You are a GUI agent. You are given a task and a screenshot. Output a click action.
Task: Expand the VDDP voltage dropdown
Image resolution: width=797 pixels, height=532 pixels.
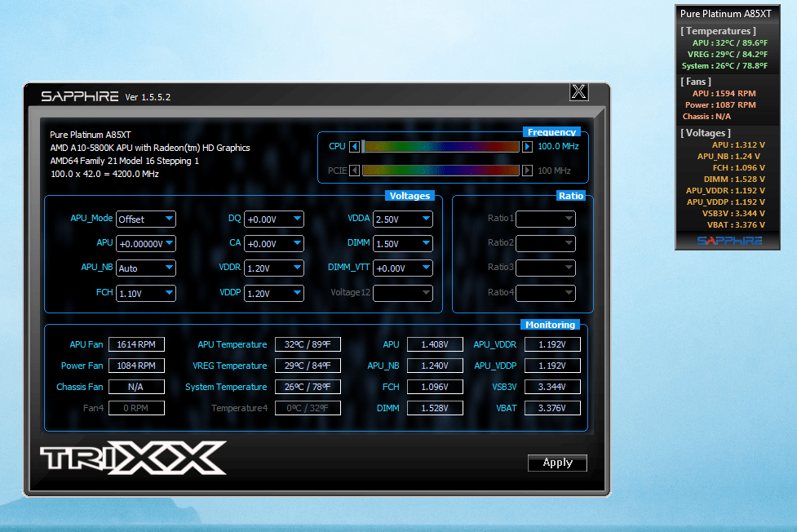[x=274, y=294]
